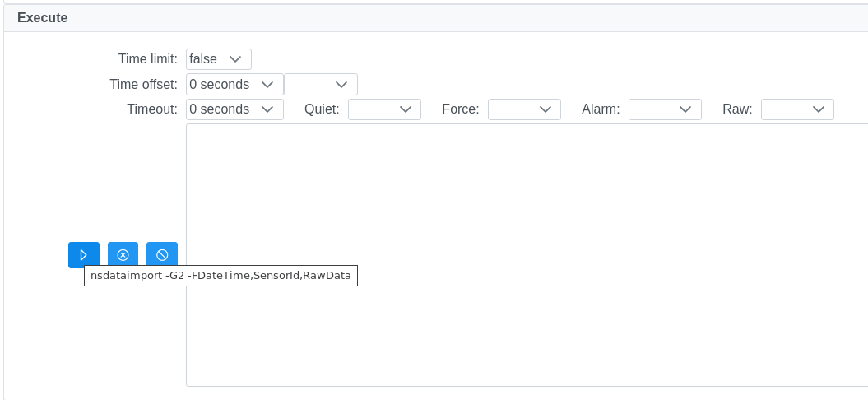Click the circle-slash stop button
This screenshot has width=868, height=400.
[162, 255]
